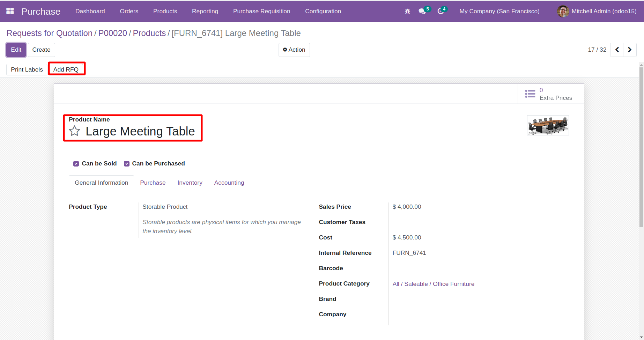Switch to General Information tab
Viewport: 644px width, 340px height.
click(101, 183)
